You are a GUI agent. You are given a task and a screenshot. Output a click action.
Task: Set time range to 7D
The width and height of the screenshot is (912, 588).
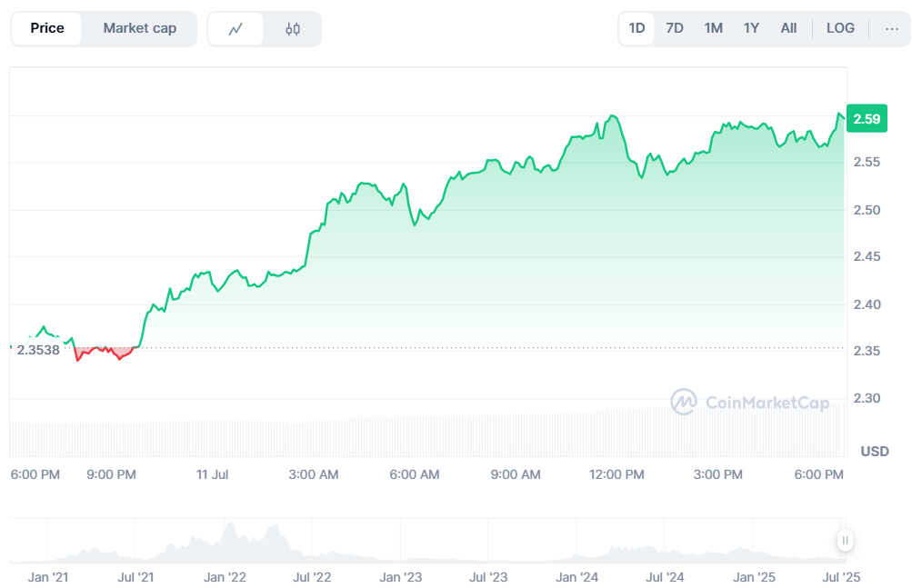point(674,28)
